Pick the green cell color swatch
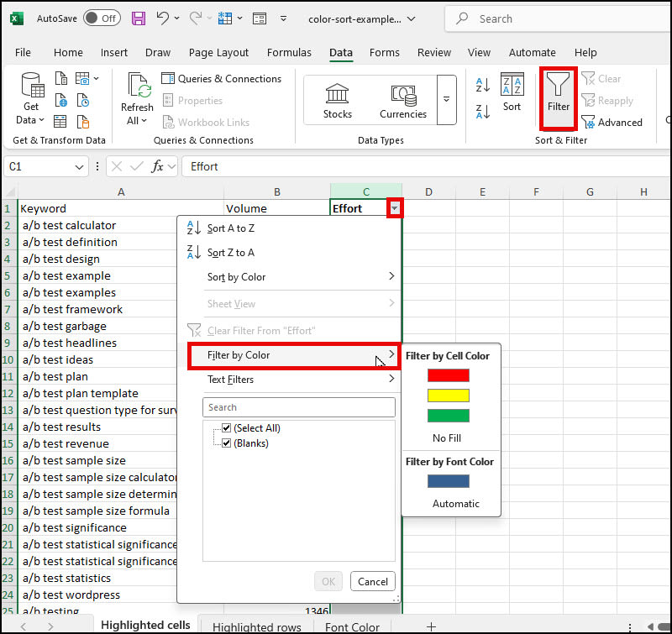This screenshot has height=634, width=672. coord(449,415)
